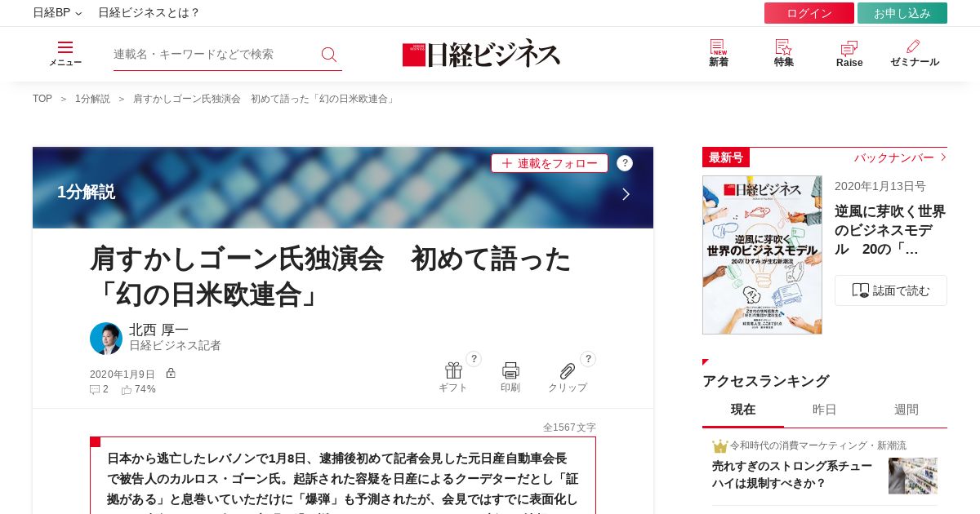Switch to the 昨日 ranking tab
Viewport: 980px width, 514px height.
(825, 410)
